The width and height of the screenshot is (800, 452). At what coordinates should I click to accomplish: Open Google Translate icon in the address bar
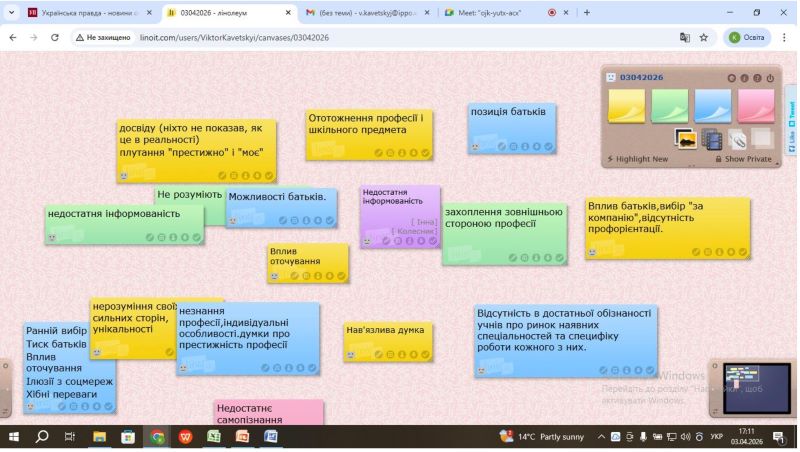(685, 37)
